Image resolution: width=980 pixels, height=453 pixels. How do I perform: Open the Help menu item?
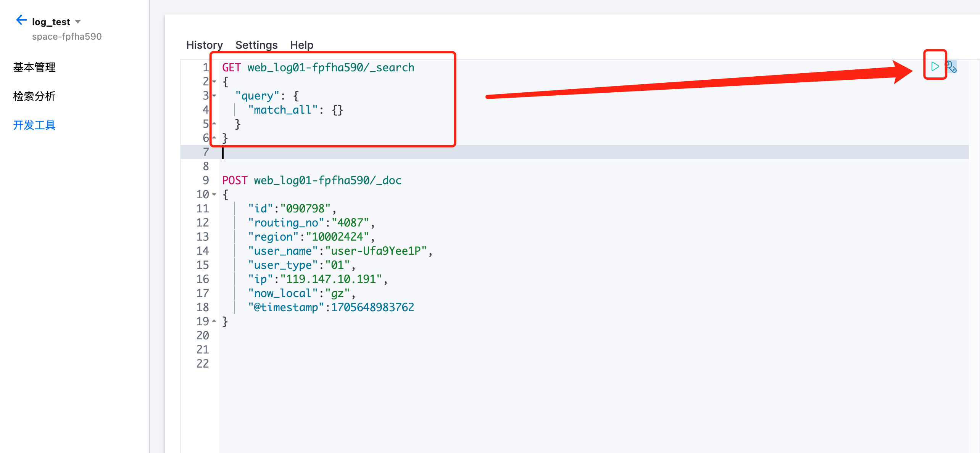click(x=301, y=45)
